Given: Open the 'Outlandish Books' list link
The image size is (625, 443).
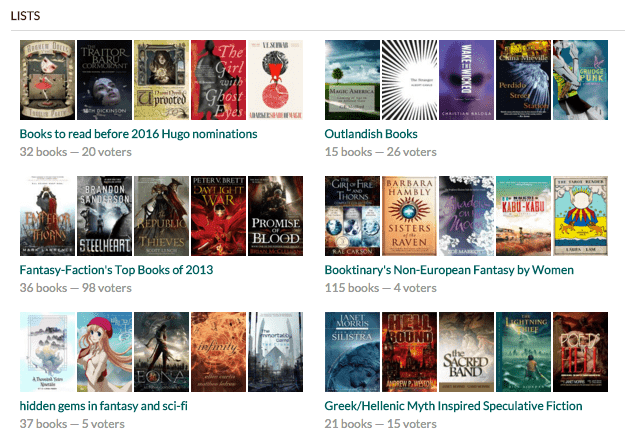Looking at the screenshot, I should pyautogui.click(x=371, y=134).
